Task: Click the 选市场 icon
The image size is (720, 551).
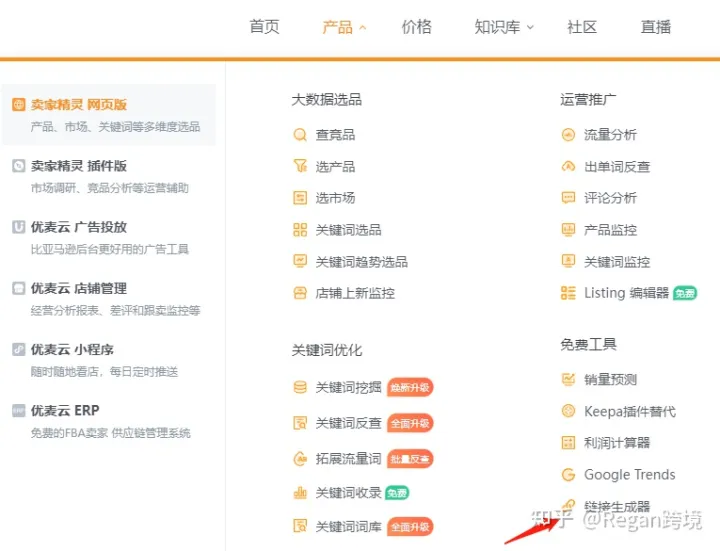Action: (300, 198)
